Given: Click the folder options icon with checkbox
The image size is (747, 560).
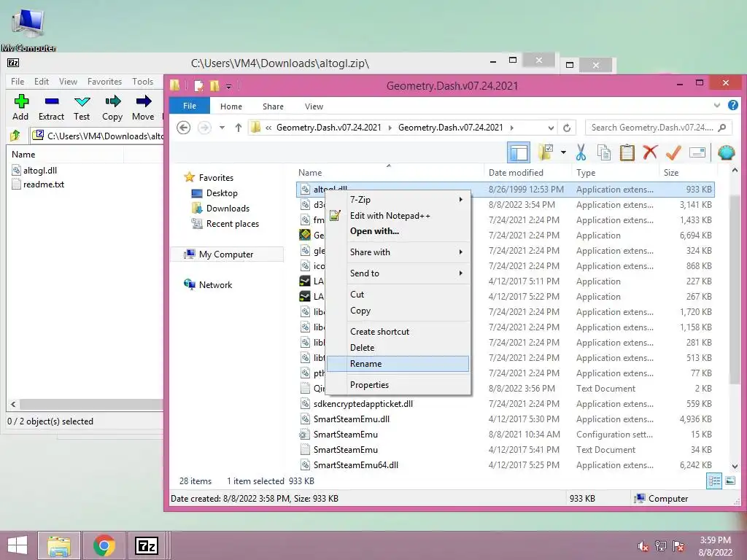Looking at the screenshot, I should [546, 152].
